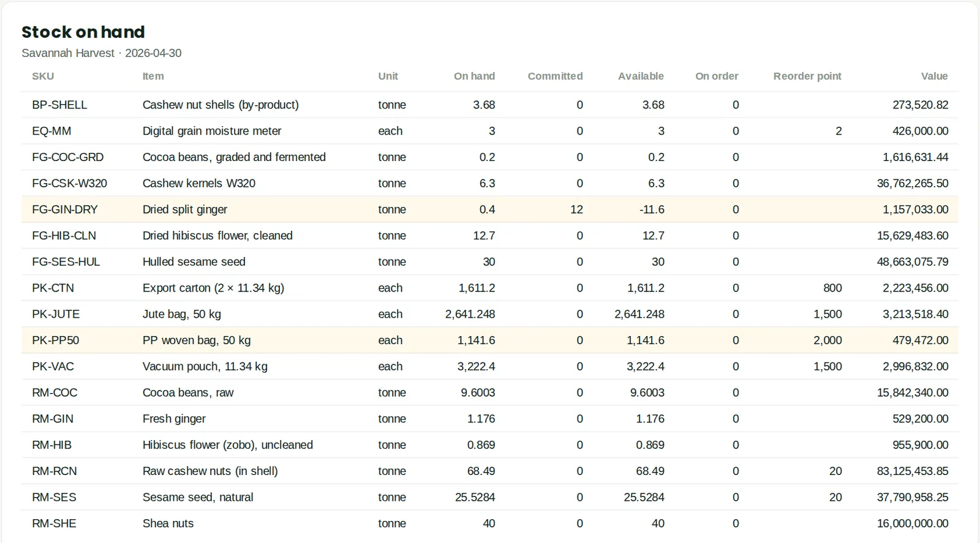Screen dimensions: 980x543
Task: Click the SKU column header
Action: pos(43,77)
